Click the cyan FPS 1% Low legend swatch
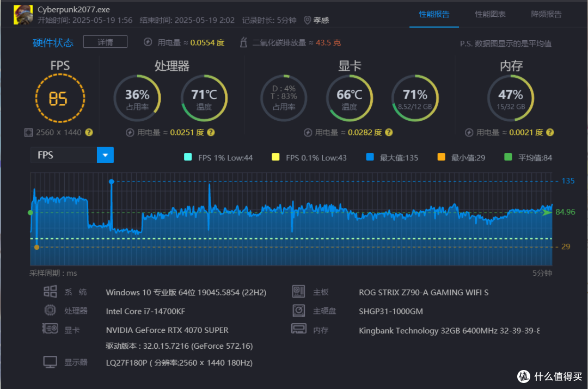 [x=188, y=157]
